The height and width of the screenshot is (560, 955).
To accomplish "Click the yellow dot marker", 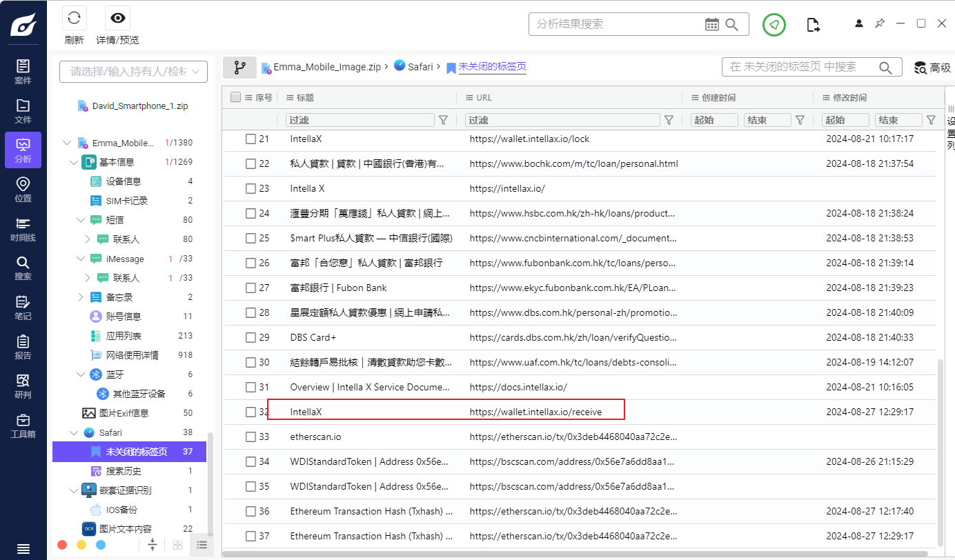I will [81, 545].
